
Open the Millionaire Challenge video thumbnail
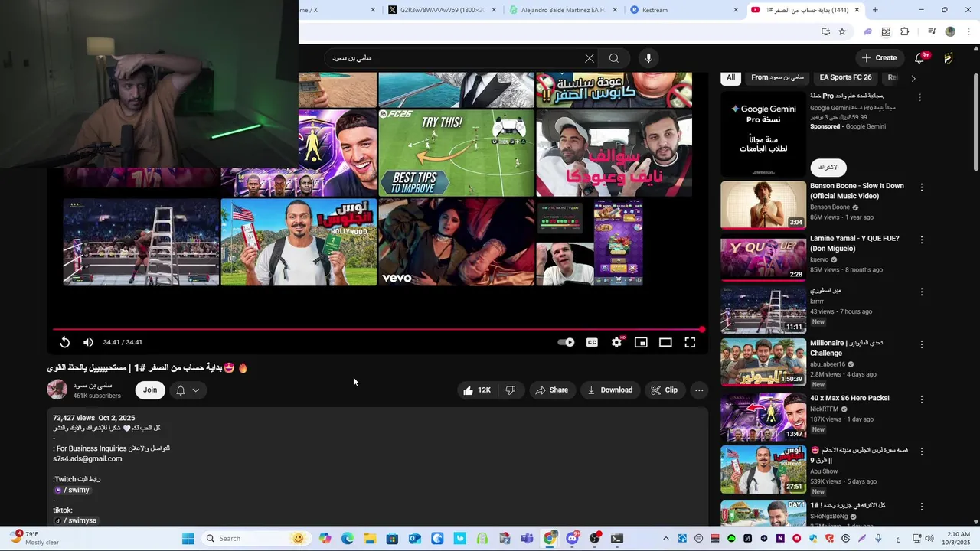[763, 362]
